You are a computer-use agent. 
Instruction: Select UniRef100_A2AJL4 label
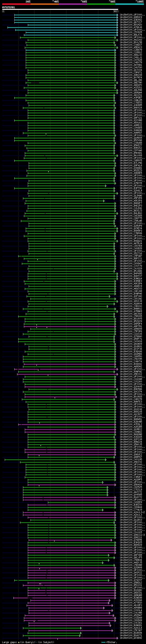(131, 628)
